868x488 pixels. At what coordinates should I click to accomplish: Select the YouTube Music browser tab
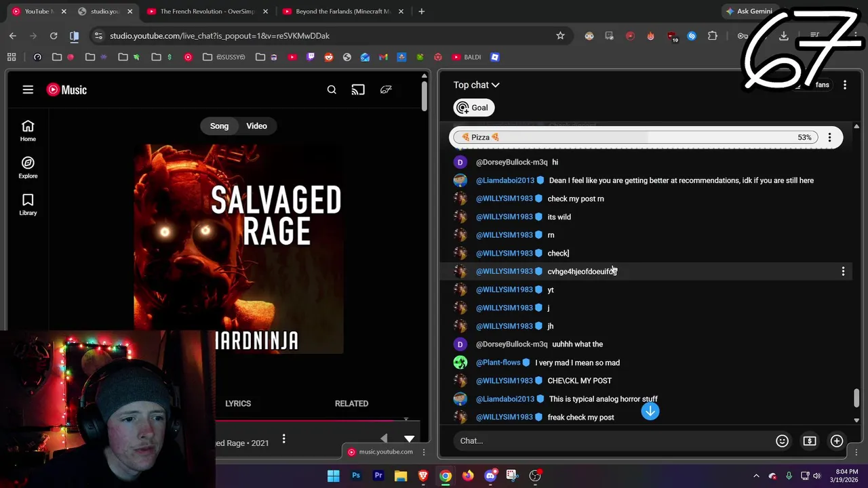[x=37, y=12]
